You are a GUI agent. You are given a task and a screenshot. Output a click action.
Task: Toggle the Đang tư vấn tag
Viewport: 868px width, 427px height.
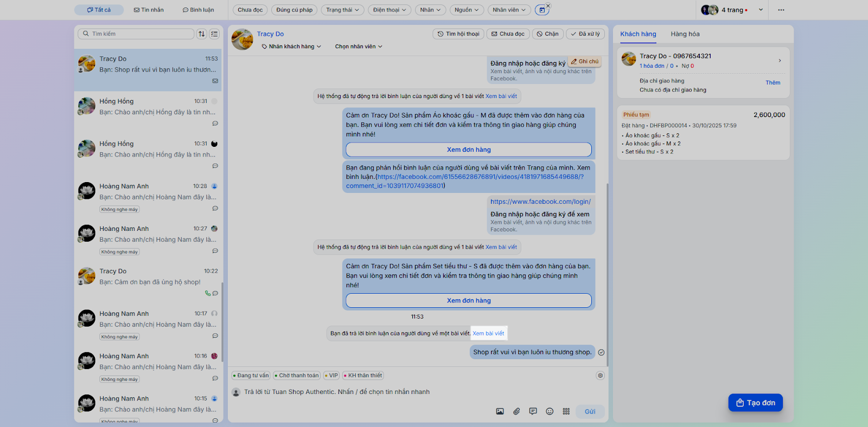251,376
